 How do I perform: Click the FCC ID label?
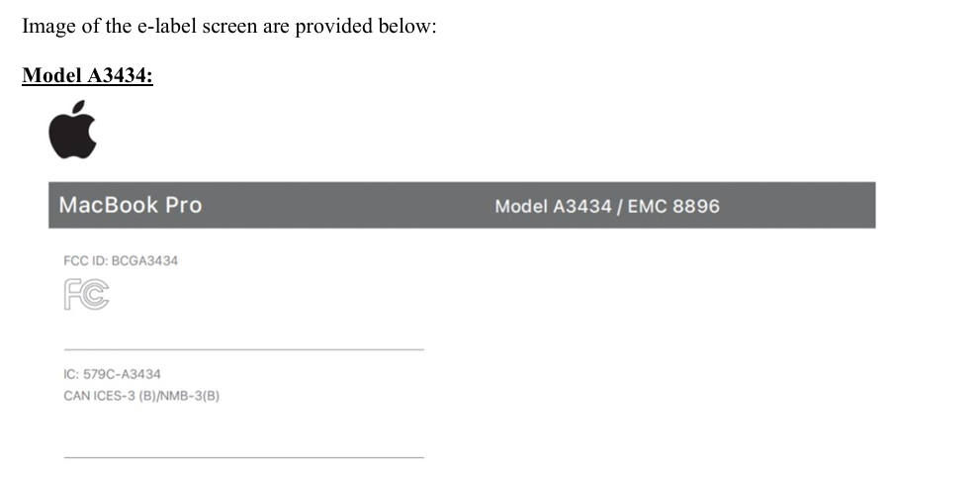[84, 260]
